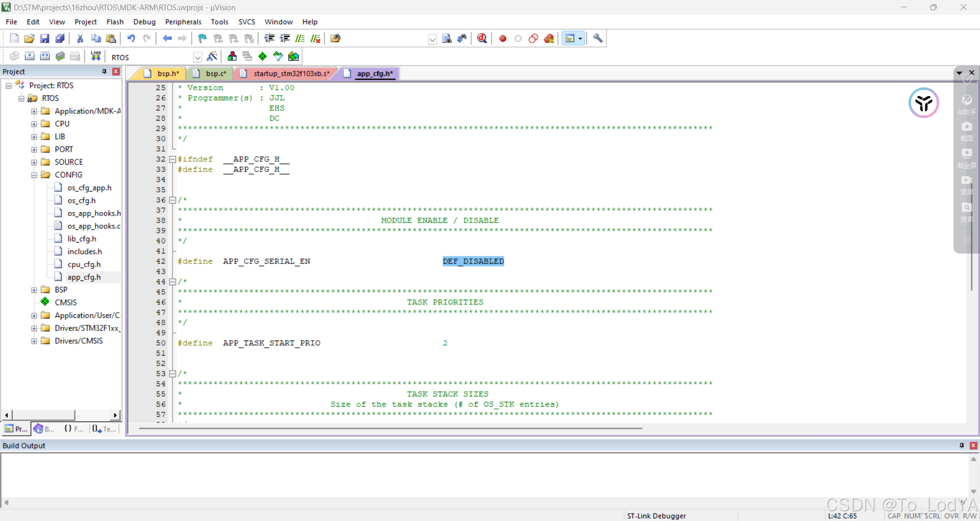Close the Build Output panel
The width and height of the screenshot is (980, 521).
tap(973, 445)
